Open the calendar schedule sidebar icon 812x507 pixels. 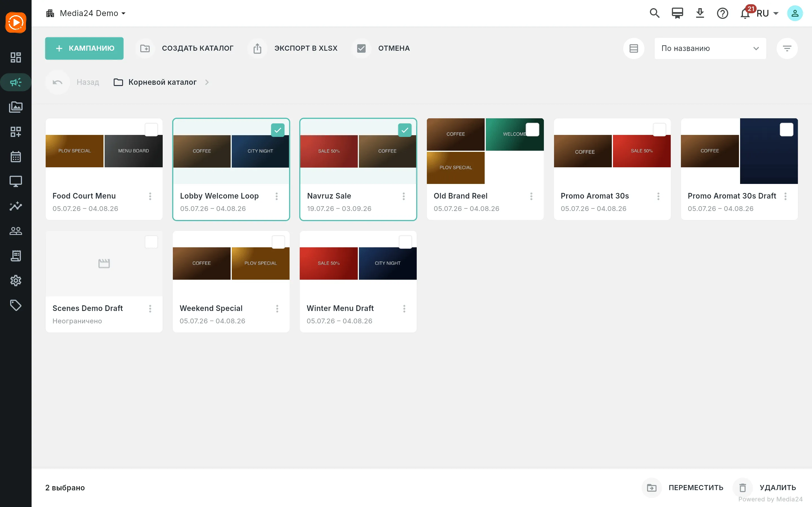pyautogui.click(x=16, y=157)
